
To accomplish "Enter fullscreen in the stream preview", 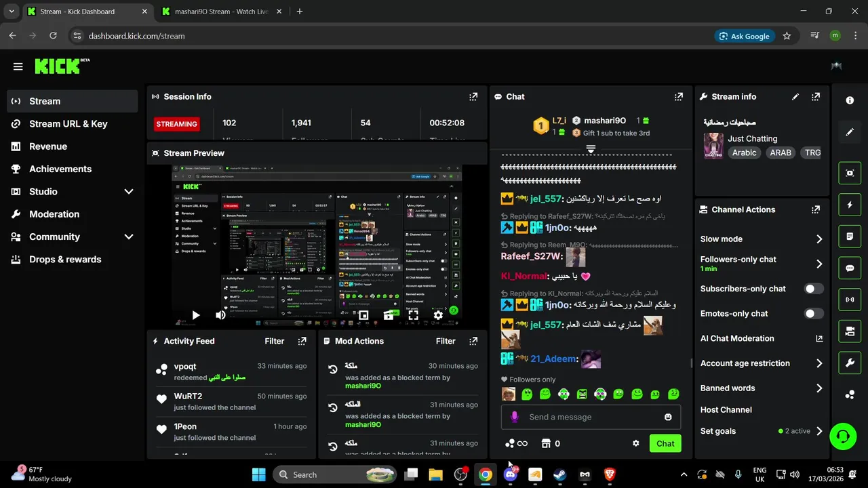I will point(413,315).
